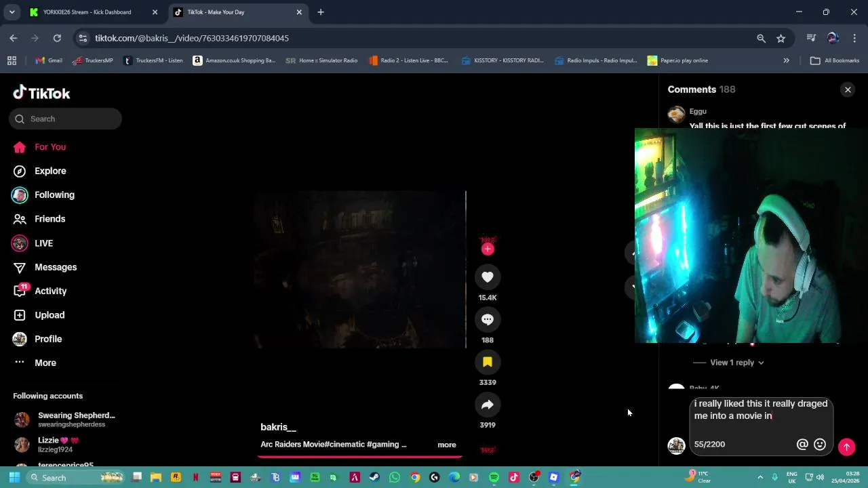The image size is (868, 488).
Task: View site information icon
Action: (83, 38)
